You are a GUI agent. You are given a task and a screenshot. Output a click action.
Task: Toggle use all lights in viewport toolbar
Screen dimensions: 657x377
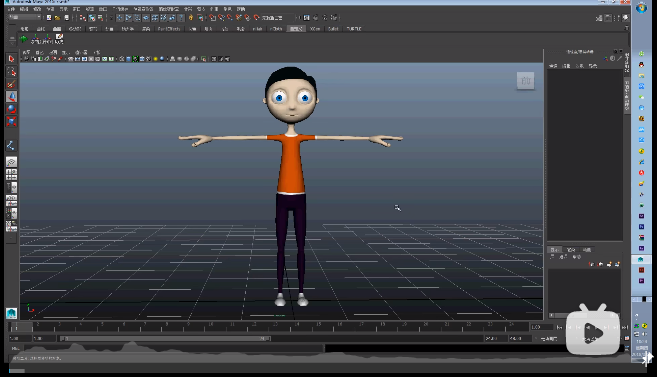[x=155, y=59]
